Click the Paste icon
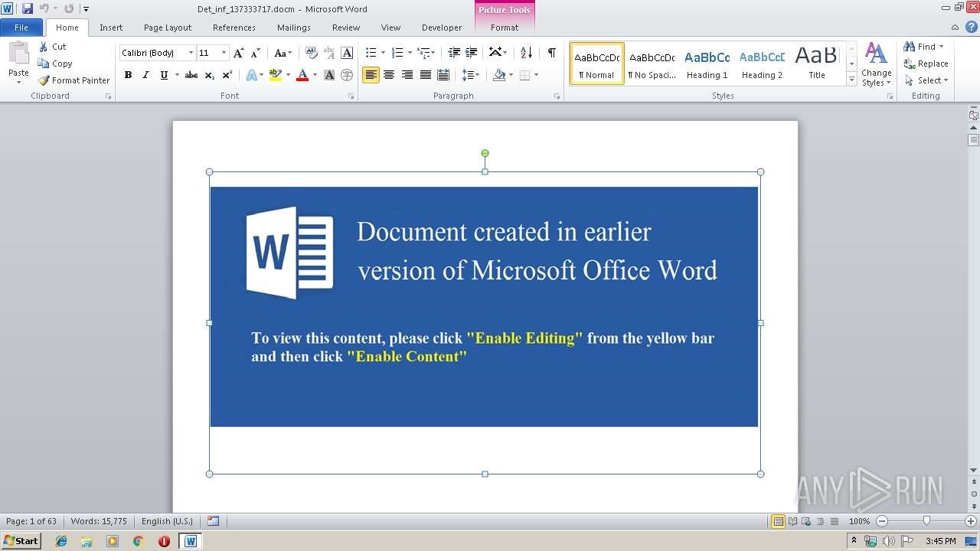 [18, 54]
